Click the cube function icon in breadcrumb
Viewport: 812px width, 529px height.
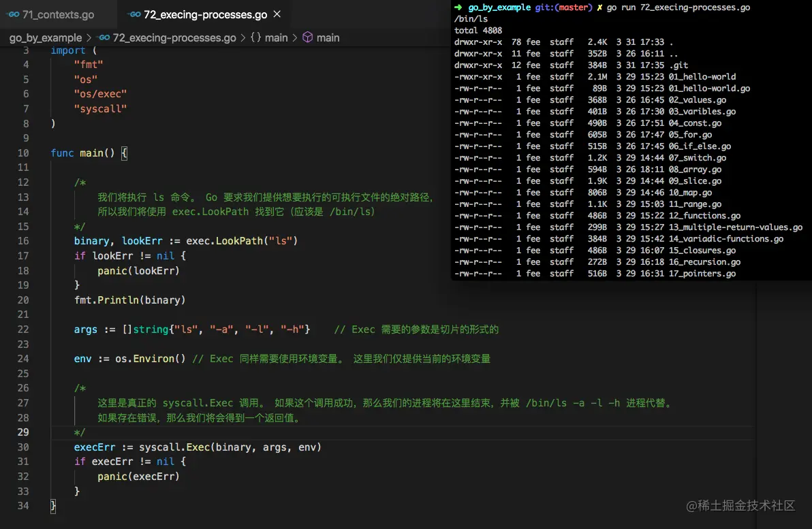click(x=308, y=37)
